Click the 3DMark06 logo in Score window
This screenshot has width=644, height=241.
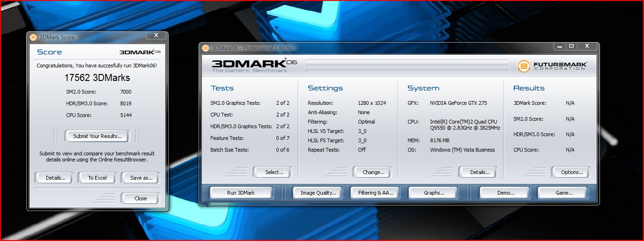pyautogui.click(x=140, y=52)
